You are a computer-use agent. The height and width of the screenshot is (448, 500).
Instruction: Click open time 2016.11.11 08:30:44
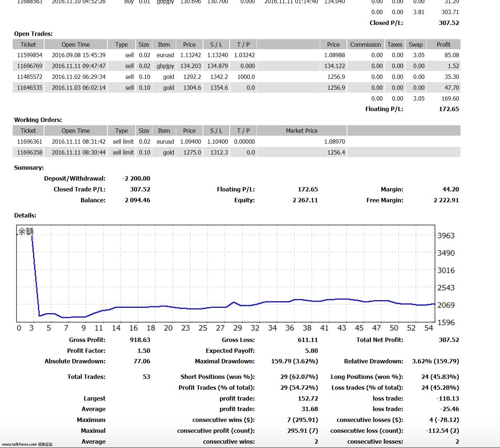[x=79, y=152]
